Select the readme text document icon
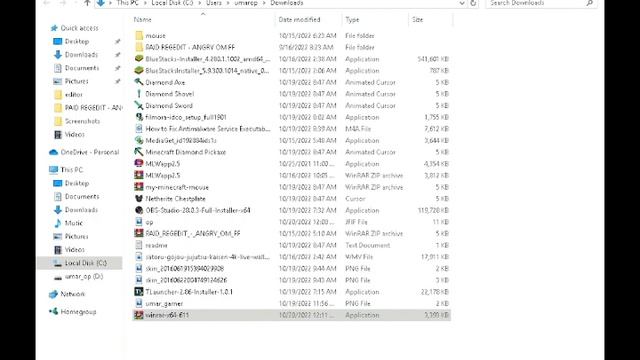This screenshot has height=360, width=640. (x=139, y=245)
